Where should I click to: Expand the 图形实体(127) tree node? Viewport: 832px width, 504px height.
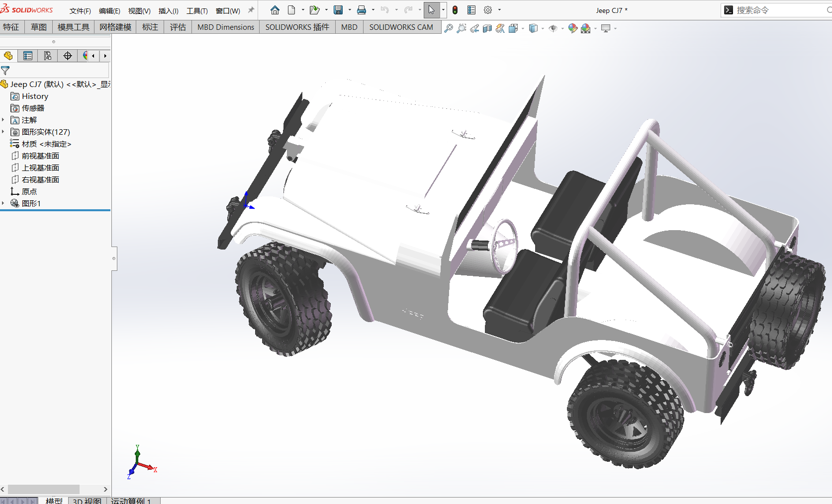pyautogui.click(x=3, y=132)
